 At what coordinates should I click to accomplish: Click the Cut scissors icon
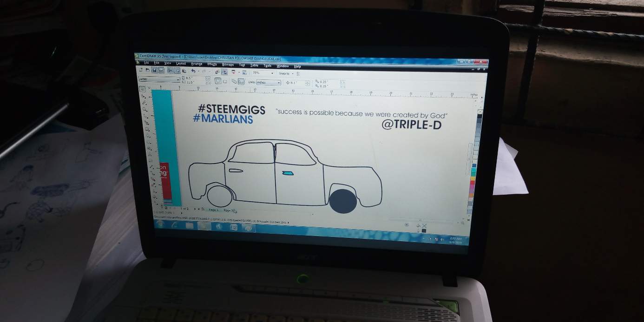pyautogui.click(x=170, y=71)
